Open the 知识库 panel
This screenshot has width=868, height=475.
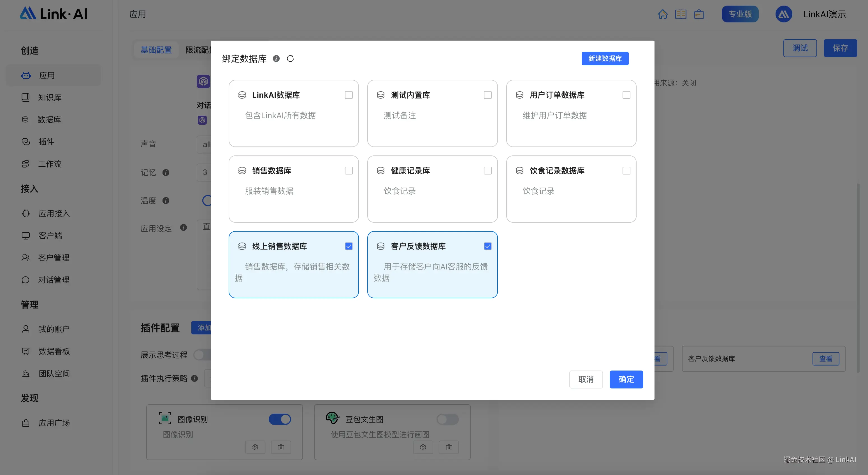[50, 97]
